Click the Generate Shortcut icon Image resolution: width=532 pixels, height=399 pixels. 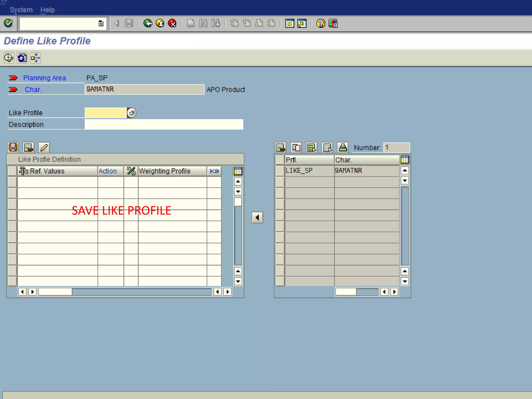click(302, 23)
